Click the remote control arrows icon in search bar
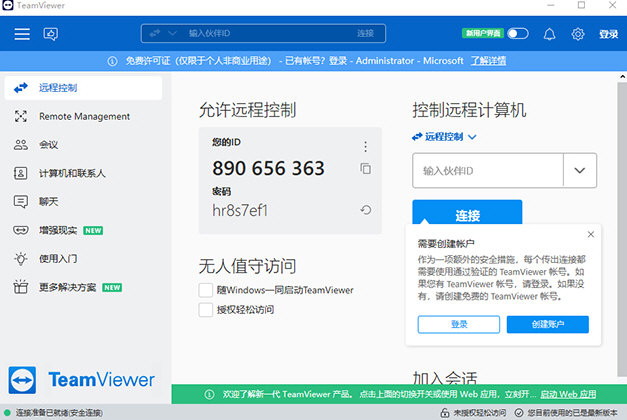This screenshot has width=627, height=420. click(155, 34)
